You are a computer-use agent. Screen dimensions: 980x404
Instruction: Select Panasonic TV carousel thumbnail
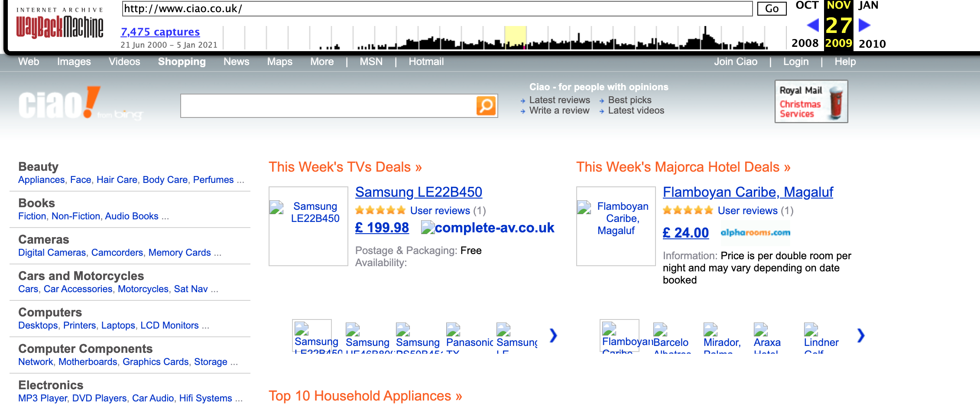(x=470, y=337)
